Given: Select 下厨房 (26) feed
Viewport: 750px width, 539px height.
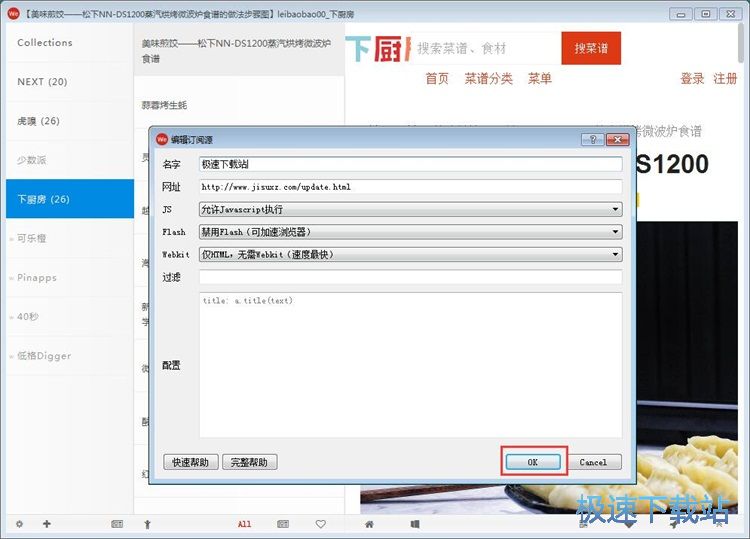Looking at the screenshot, I should click(x=70, y=199).
